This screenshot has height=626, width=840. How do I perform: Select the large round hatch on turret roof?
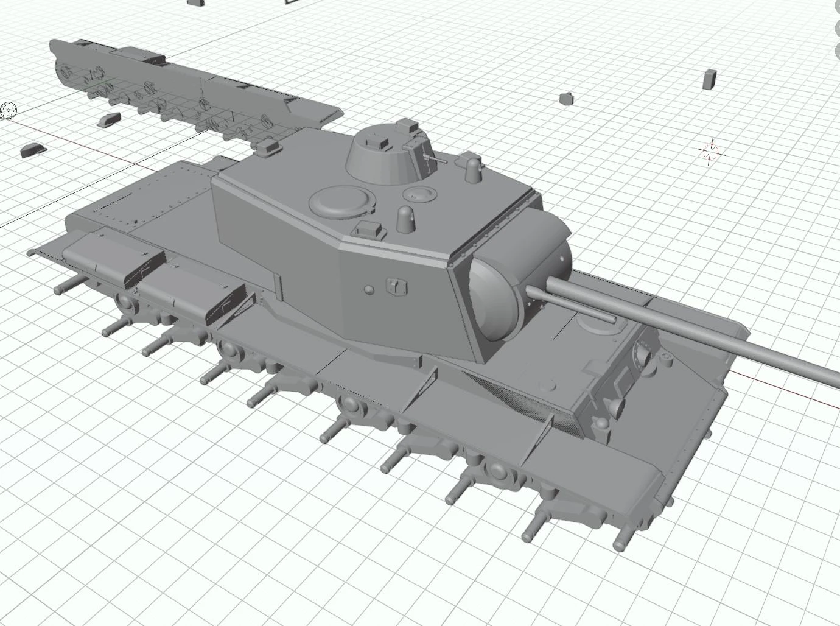pos(342,201)
